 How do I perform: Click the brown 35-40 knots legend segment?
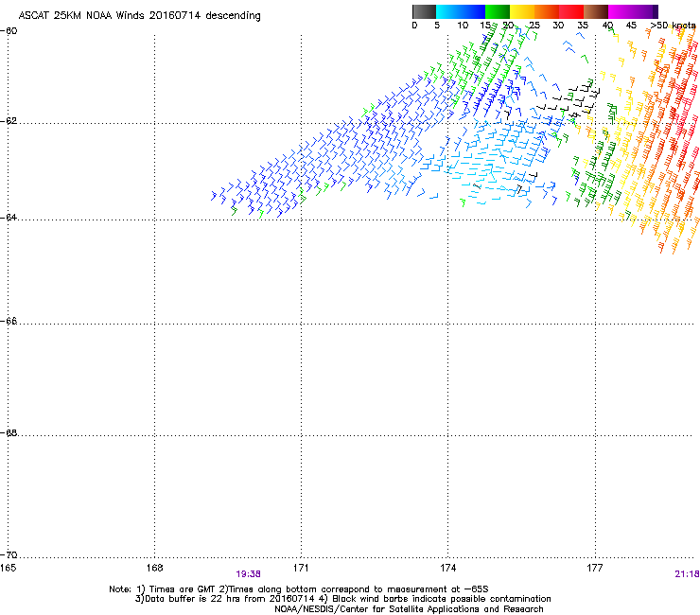(x=596, y=11)
